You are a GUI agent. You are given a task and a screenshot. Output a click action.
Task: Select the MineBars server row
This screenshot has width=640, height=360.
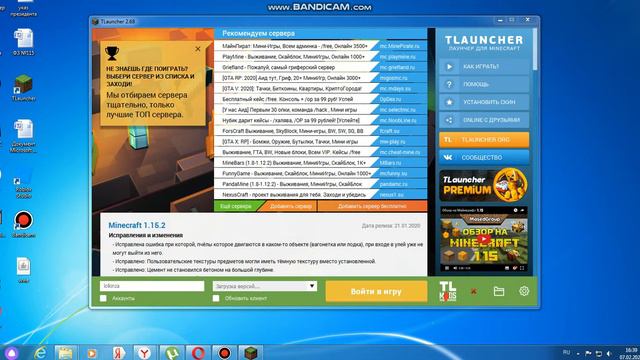321,163
